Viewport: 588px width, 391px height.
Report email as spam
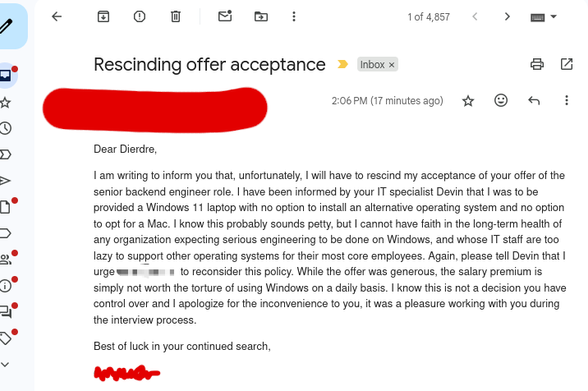(140, 16)
